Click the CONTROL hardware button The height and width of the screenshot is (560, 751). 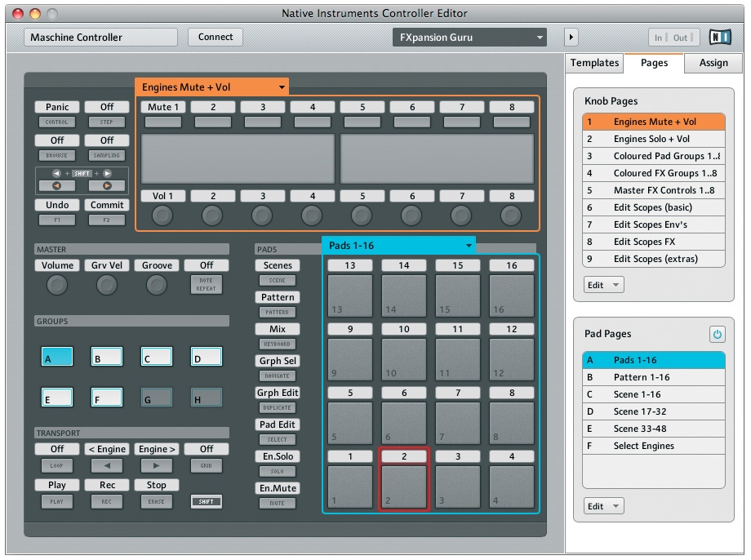click(x=56, y=122)
